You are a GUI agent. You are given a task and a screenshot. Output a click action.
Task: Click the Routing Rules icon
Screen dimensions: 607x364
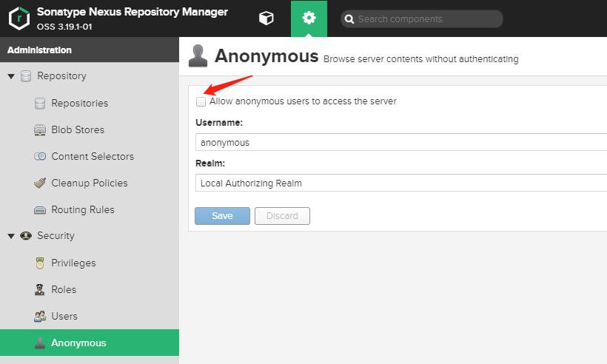pyautogui.click(x=40, y=209)
